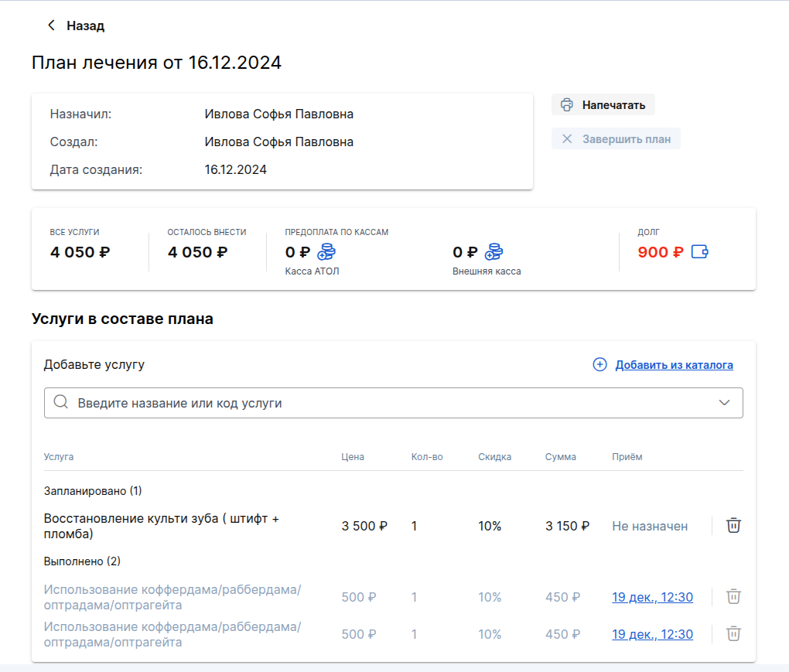Image resolution: width=789 pixels, height=672 pixels.
Task: Click the debt amount 900 ₽
Action: pyautogui.click(x=660, y=252)
